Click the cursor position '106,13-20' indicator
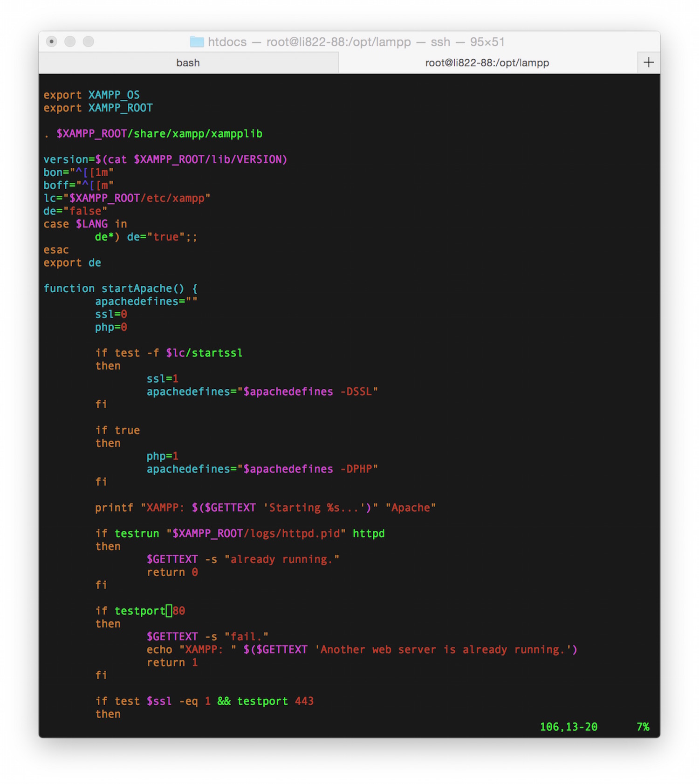Screen dimensions: 699x784 [x=569, y=727]
